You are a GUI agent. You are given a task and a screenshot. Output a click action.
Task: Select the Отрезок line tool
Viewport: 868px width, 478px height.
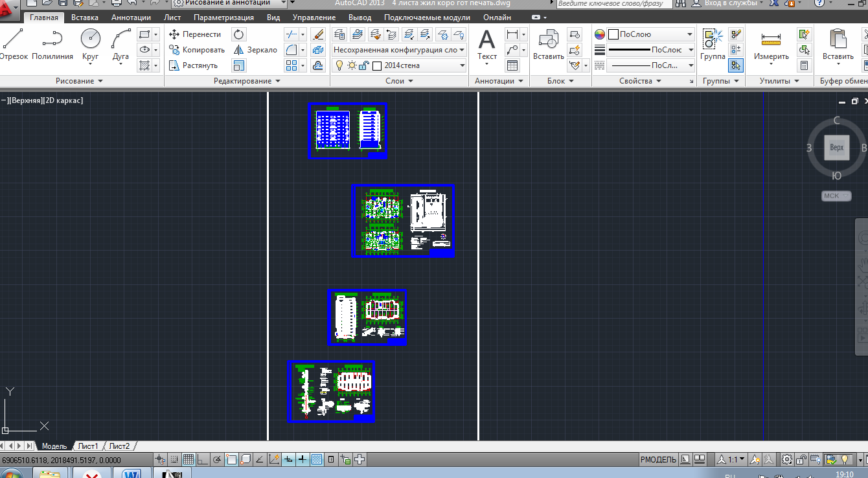click(13, 45)
